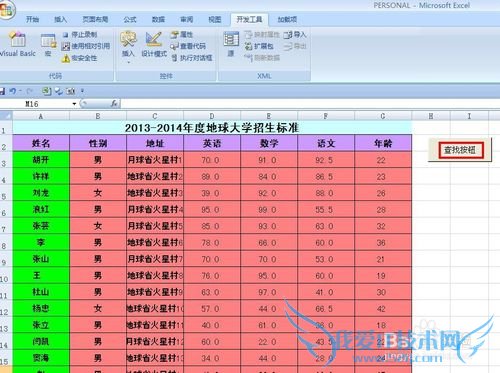500x373 pixels.
Task: Switch to the 开始 (Home) tab
Action: [32, 19]
